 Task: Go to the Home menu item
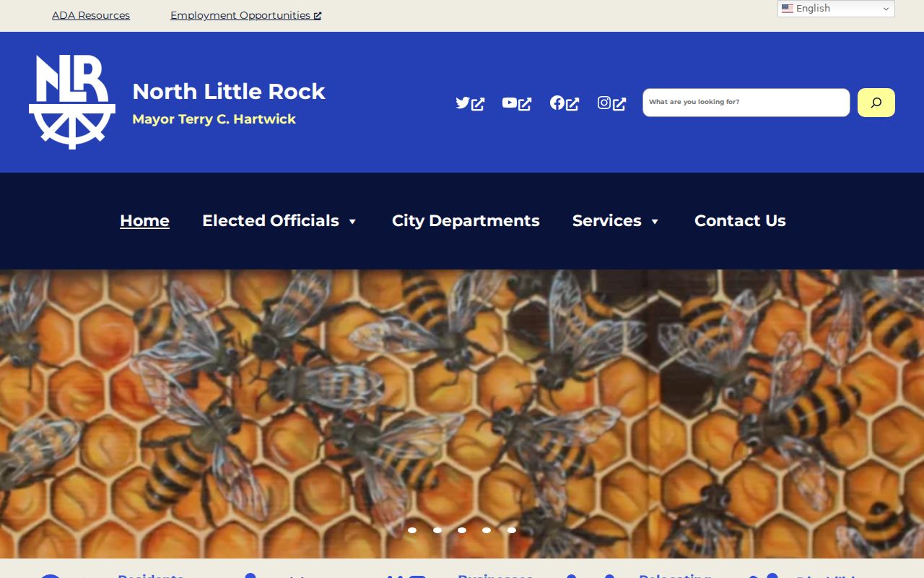144,221
